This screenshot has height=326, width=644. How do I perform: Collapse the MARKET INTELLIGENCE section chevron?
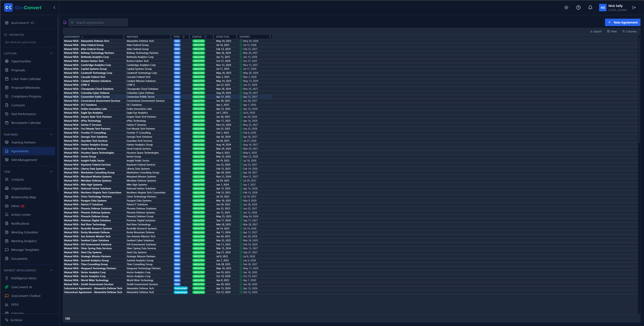51,270
